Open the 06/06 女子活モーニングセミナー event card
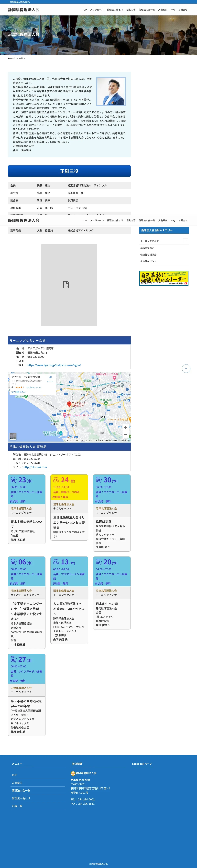 coord(27,603)
